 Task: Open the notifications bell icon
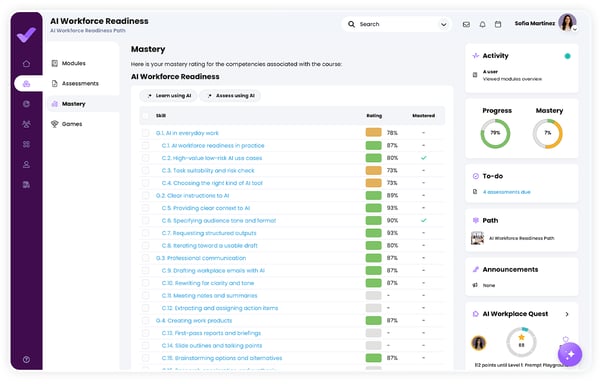483,24
